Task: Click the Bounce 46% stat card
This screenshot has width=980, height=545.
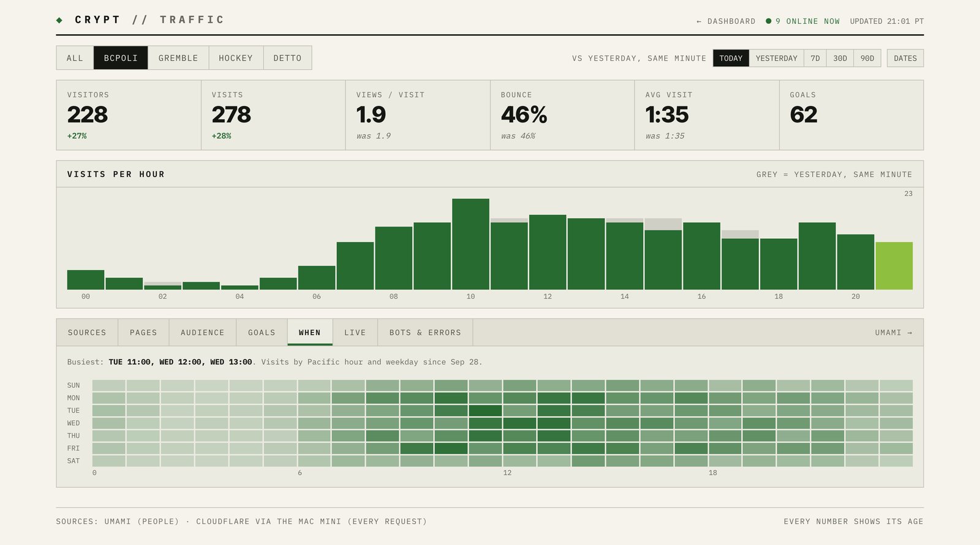Action: tap(562, 115)
